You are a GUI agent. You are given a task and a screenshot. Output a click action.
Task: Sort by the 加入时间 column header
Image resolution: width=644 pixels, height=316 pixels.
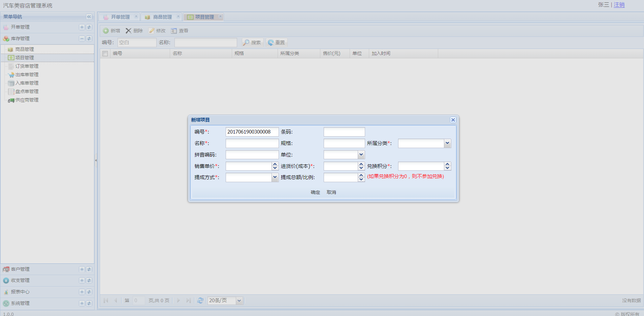click(404, 53)
